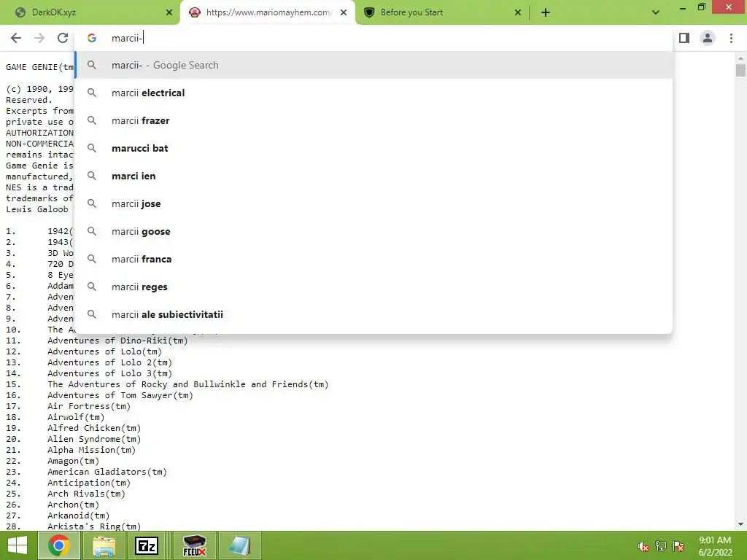Select the 'marcii goose' suggestion
Viewport: 747px width, 560px height.
pos(374,231)
